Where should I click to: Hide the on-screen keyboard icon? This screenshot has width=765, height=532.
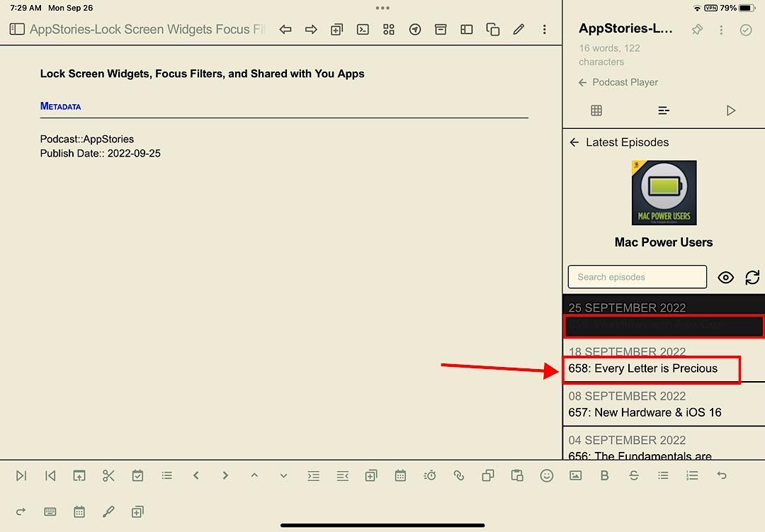[x=50, y=511]
